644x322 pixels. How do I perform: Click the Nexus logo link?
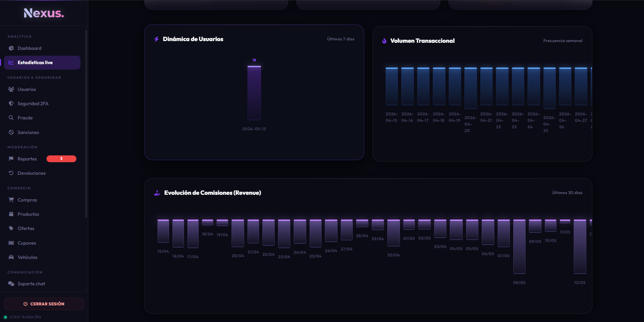44,13
